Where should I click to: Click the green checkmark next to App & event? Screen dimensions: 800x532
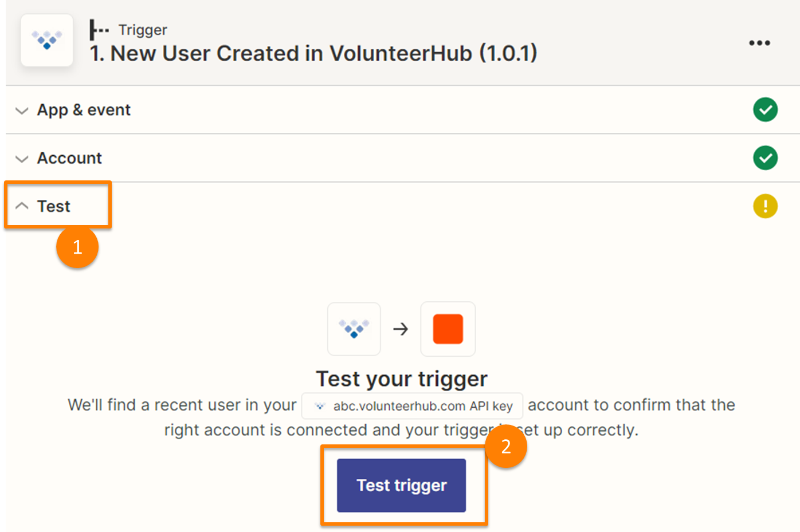pyautogui.click(x=765, y=109)
